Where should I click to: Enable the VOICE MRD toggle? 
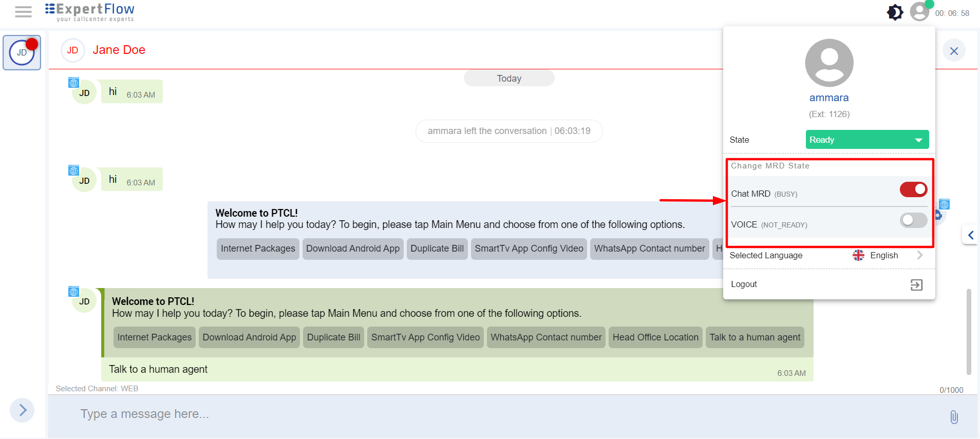tap(913, 220)
